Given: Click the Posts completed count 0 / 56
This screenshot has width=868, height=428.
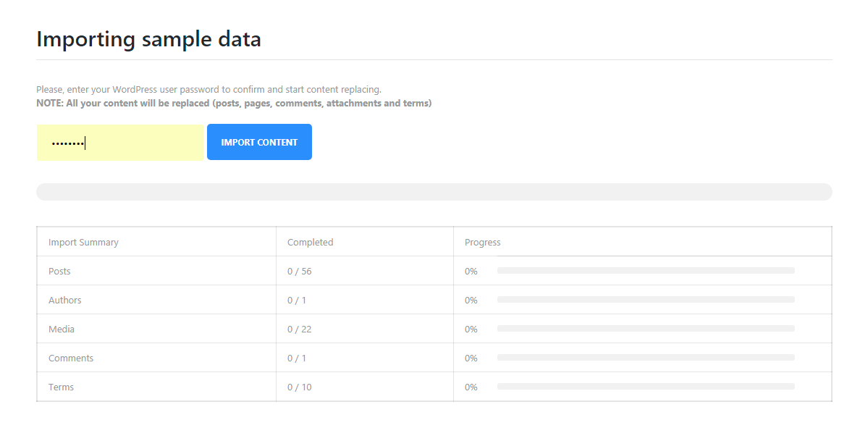Looking at the screenshot, I should click(x=299, y=272).
